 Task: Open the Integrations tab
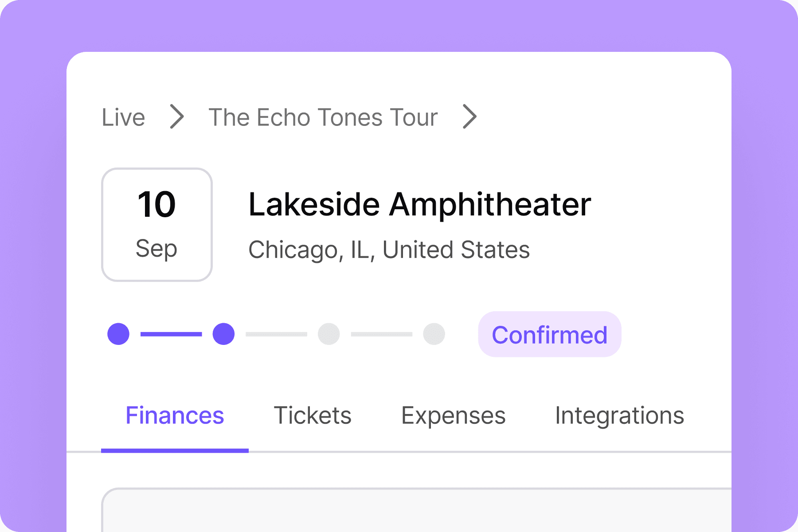pos(619,416)
